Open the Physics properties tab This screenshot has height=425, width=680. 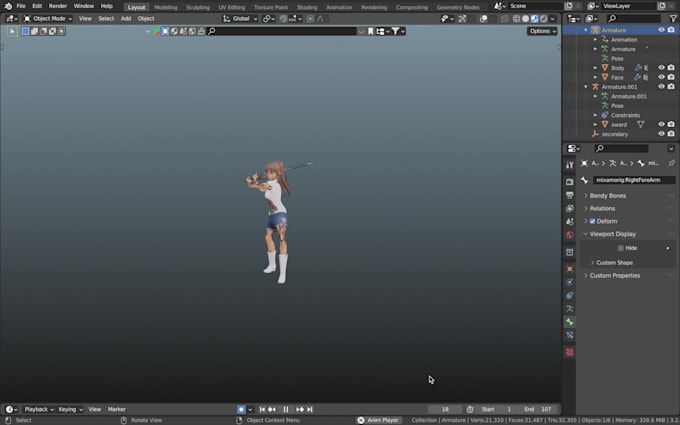point(569,282)
